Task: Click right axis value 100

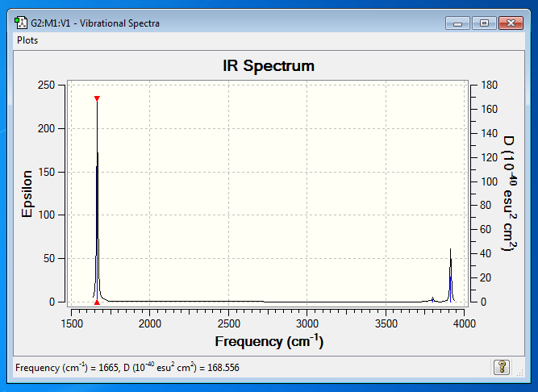Action: coord(490,181)
